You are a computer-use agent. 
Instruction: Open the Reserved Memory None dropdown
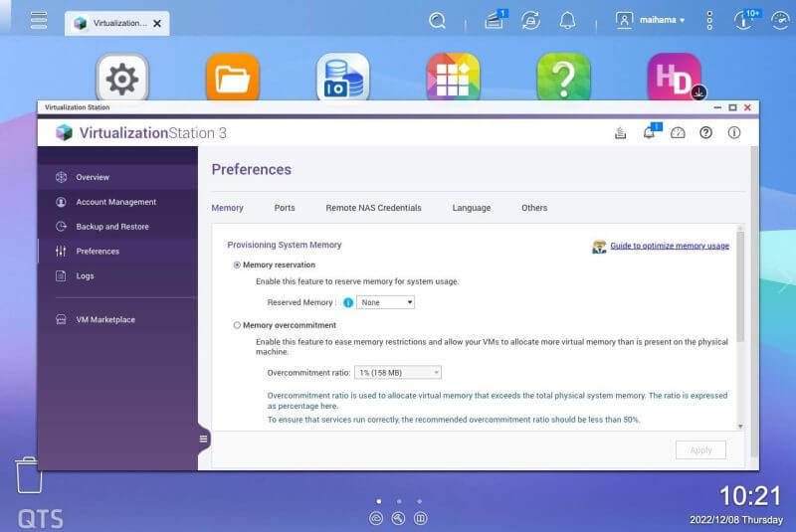coord(385,302)
